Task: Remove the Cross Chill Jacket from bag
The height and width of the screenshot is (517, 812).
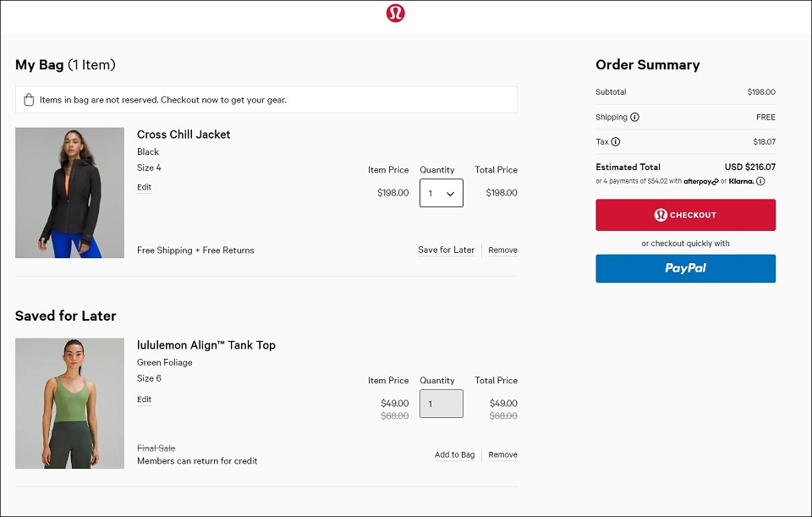Action: click(x=502, y=250)
